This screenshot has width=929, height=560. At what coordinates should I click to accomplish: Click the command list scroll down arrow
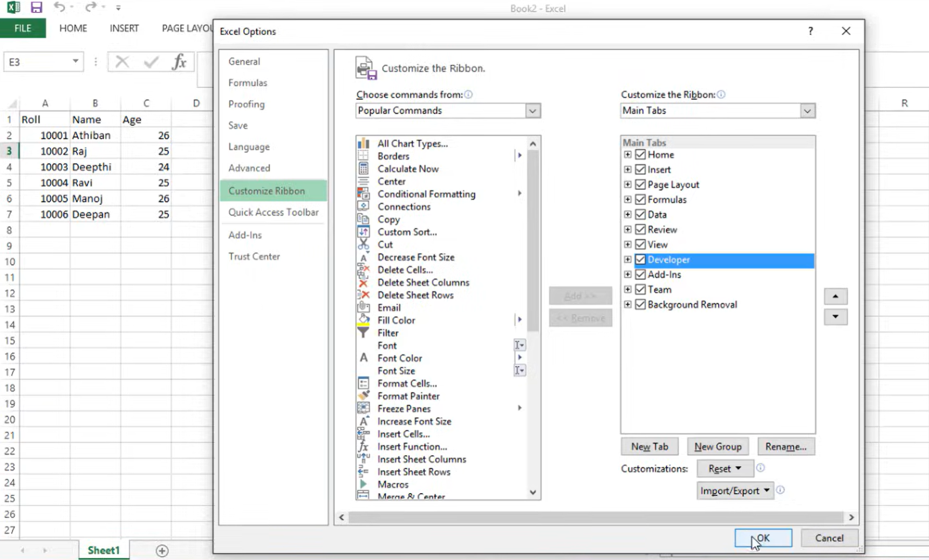point(533,493)
